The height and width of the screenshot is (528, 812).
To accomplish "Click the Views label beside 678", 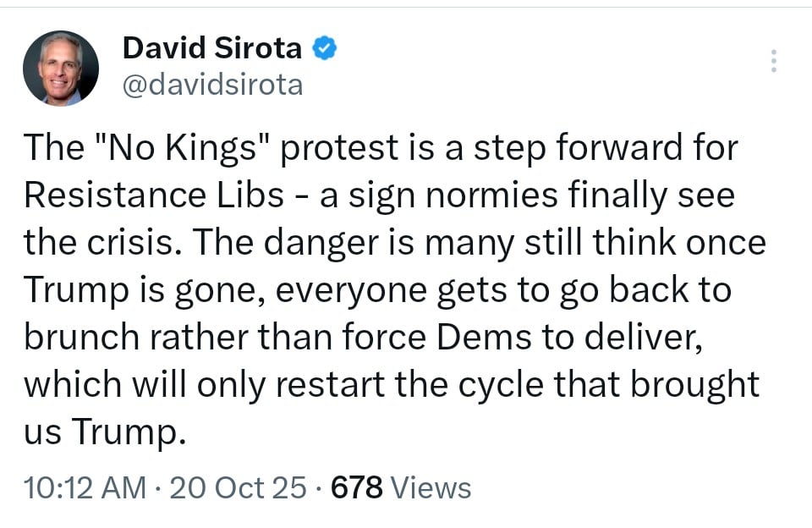I will tap(431, 487).
